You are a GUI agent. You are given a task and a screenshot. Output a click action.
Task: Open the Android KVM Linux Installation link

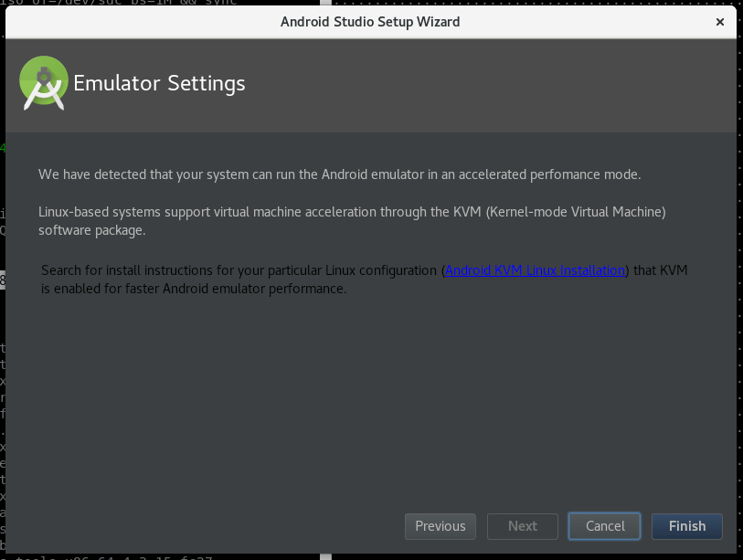[x=535, y=269]
